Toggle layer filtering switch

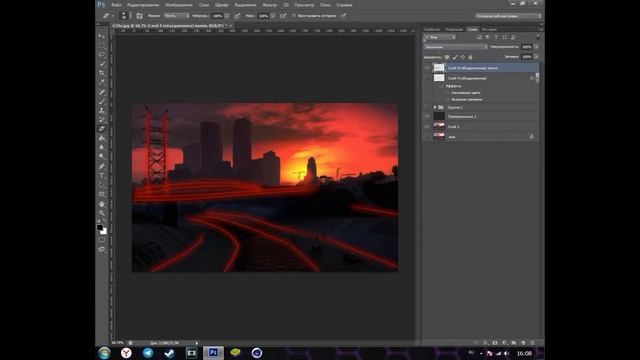coord(538,37)
